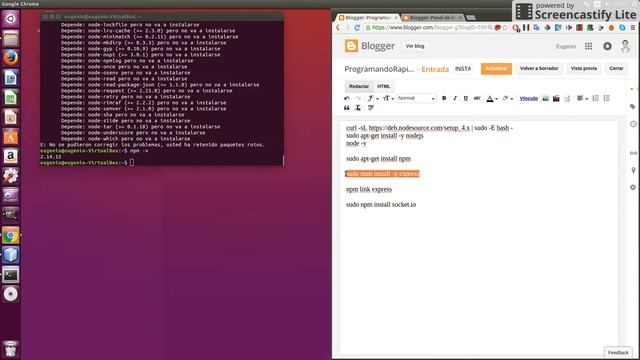Viewport: 640px width, 360px height.
Task: Insert a jump break icon
Action: point(567,98)
